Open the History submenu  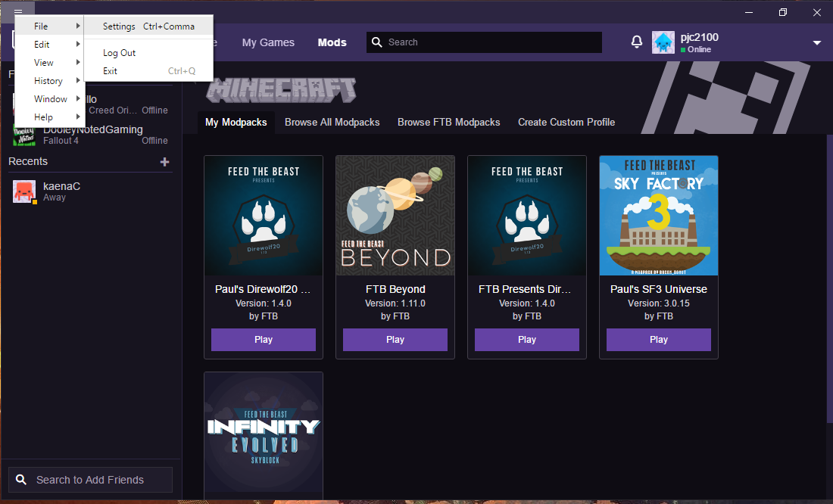pyautogui.click(x=50, y=81)
